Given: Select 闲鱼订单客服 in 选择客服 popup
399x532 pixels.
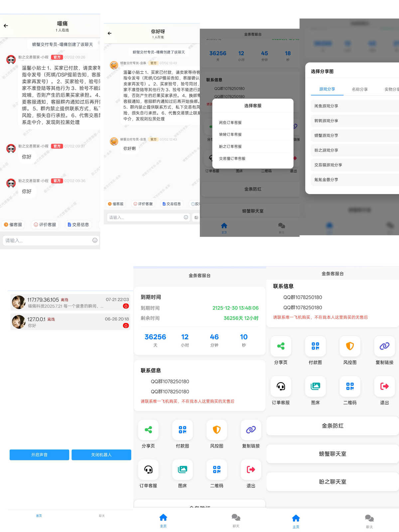Looking at the screenshot, I should (253, 123).
